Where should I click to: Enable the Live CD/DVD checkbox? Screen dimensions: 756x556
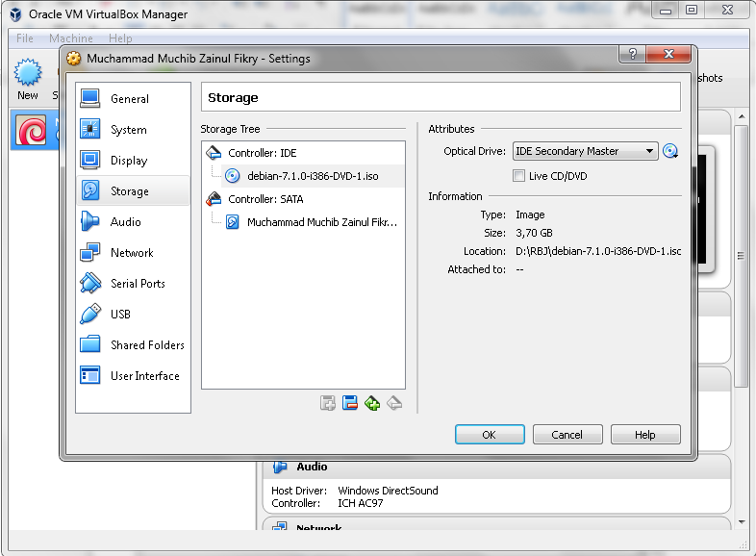[518, 176]
